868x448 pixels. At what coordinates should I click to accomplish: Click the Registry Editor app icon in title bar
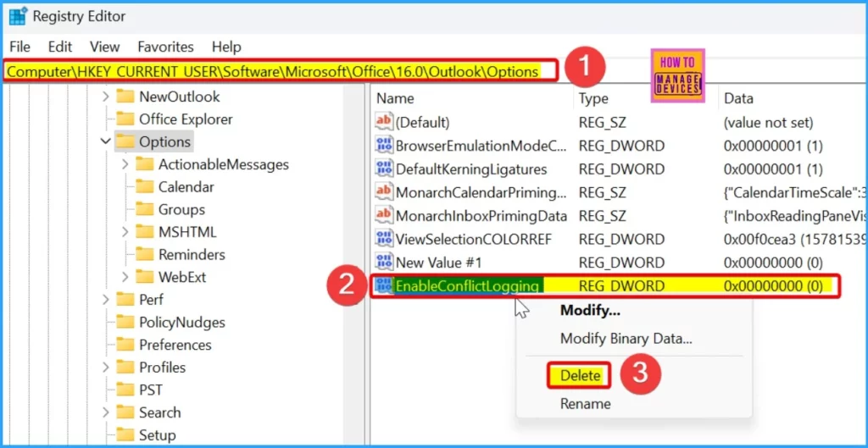pyautogui.click(x=18, y=15)
